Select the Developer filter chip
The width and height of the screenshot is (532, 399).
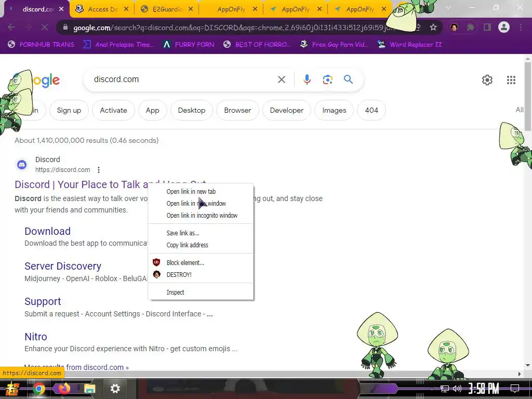[x=287, y=110]
